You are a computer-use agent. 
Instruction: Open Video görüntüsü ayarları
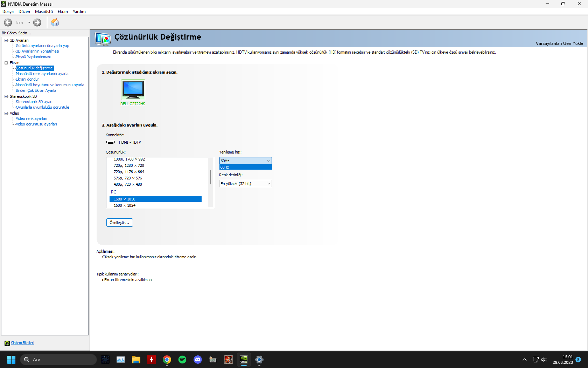[36, 124]
